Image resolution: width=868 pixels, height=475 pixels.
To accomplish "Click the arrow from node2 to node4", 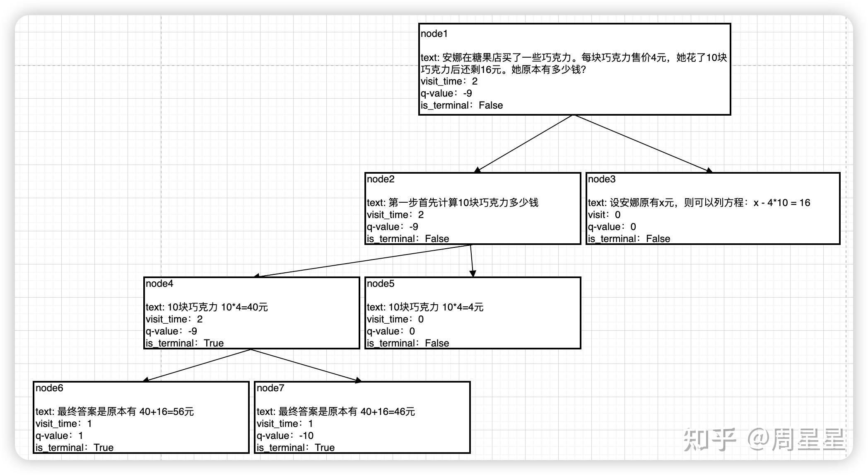I will [362, 261].
